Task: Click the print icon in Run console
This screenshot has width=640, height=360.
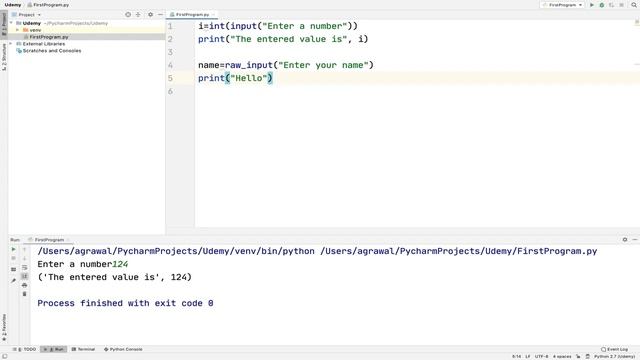Action: [x=24, y=285]
